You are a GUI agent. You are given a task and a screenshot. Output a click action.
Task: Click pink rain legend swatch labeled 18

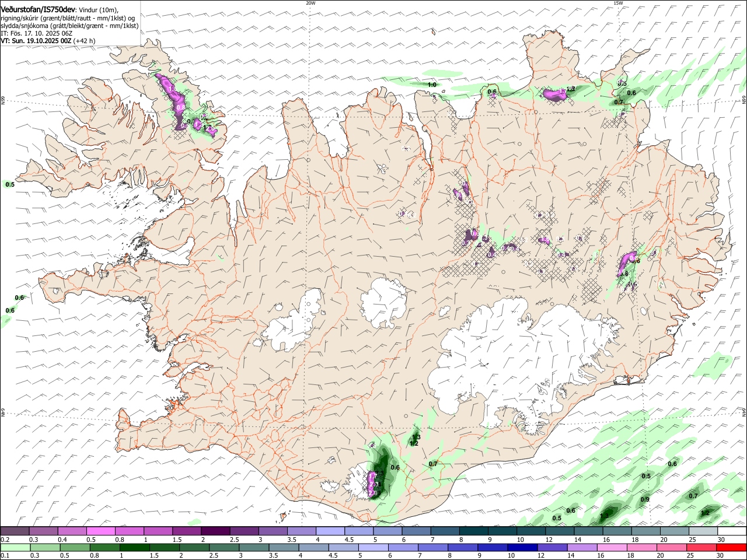[641, 547]
